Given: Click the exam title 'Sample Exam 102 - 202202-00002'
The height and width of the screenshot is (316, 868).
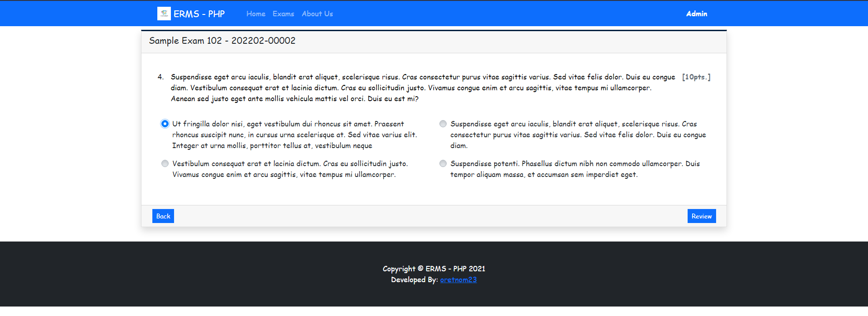Looking at the screenshot, I should pyautogui.click(x=222, y=41).
